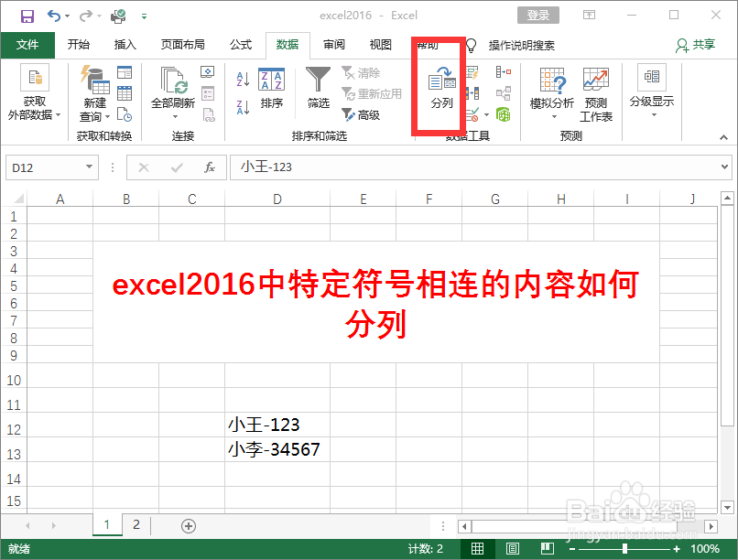This screenshot has height=560, width=738.
Task: Show queries pane icon in 获取和转换
Action: (125, 72)
